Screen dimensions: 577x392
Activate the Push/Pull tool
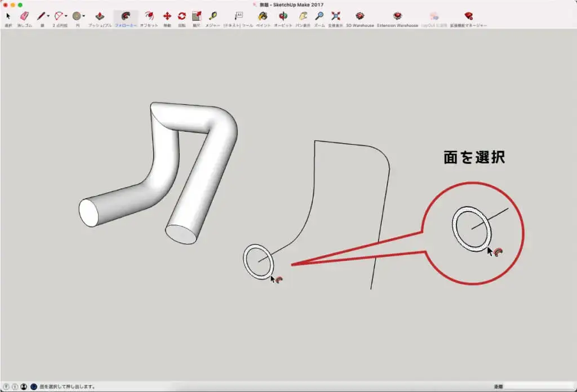(x=100, y=16)
